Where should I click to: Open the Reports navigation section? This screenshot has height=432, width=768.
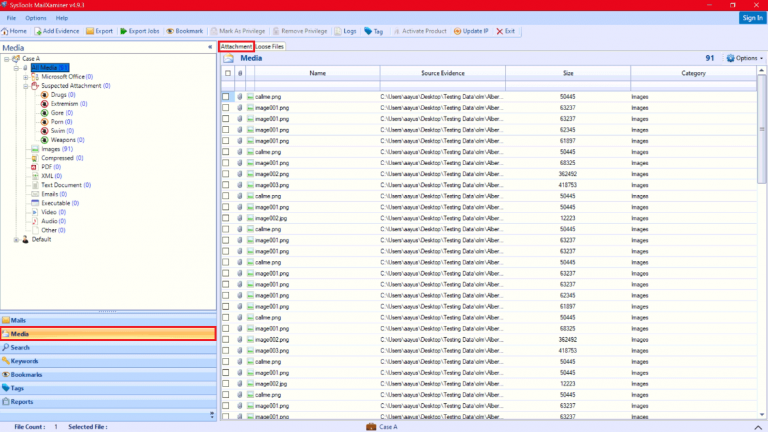point(108,402)
